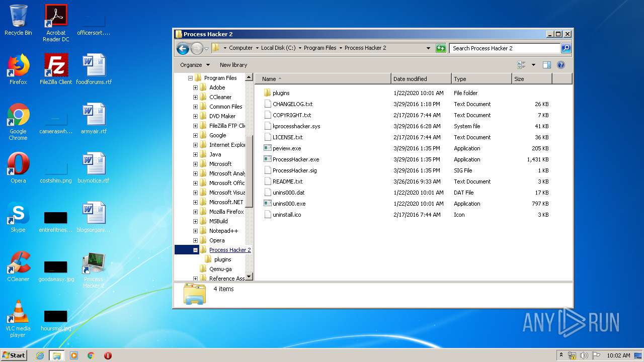Launch VLC media player desktop shortcut

coord(18,319)
